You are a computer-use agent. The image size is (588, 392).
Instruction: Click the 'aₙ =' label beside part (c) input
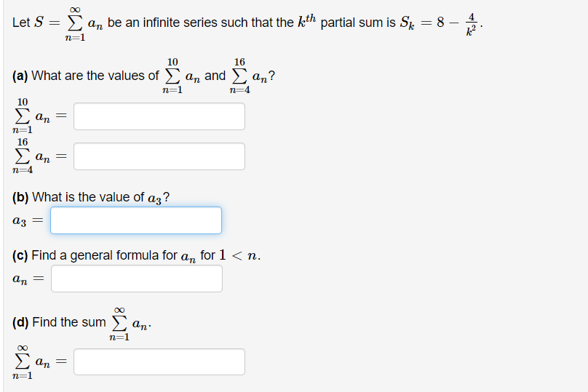point(28,279)
